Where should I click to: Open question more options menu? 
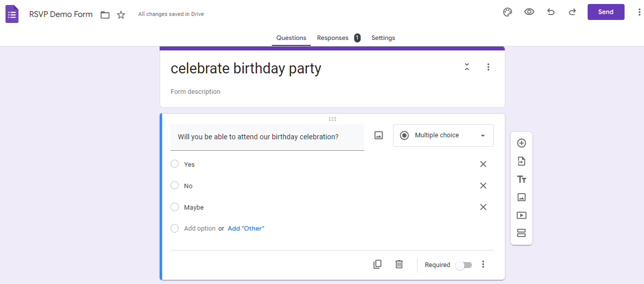click(483, 265)
